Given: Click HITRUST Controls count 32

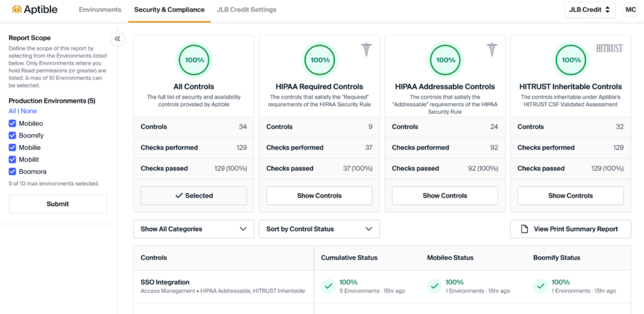Looking at the screenshot, I should 619,127.
